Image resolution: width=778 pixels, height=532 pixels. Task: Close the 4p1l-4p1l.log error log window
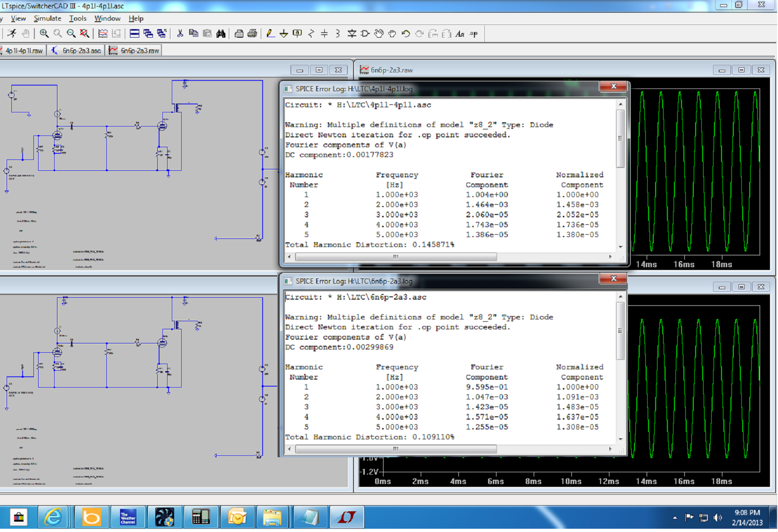click(613, 86)
